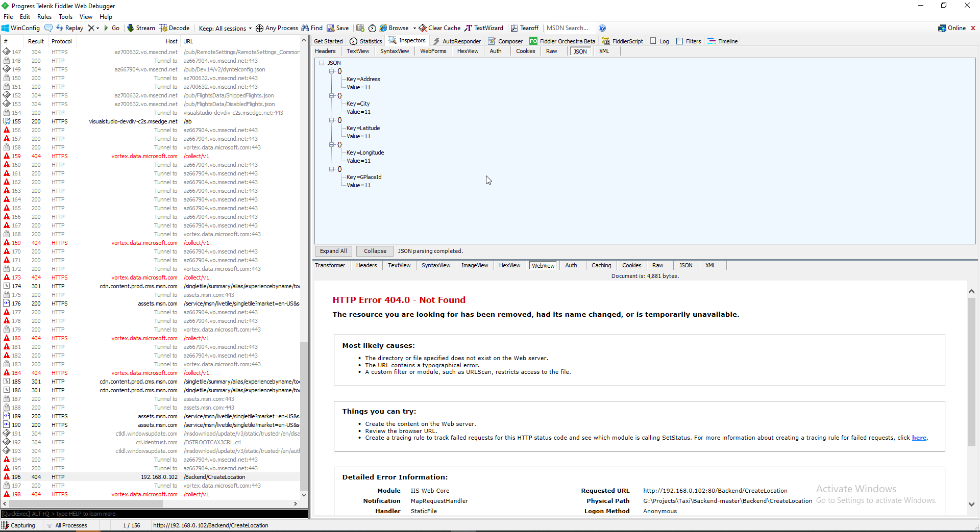Open the Keep: All sessions dropdown

click(x=225, y=28)
